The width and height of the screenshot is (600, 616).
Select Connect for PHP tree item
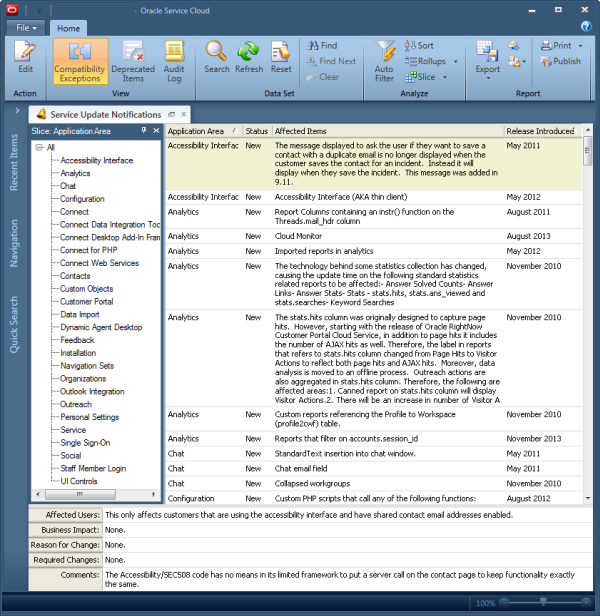click(x=88, y=250)
